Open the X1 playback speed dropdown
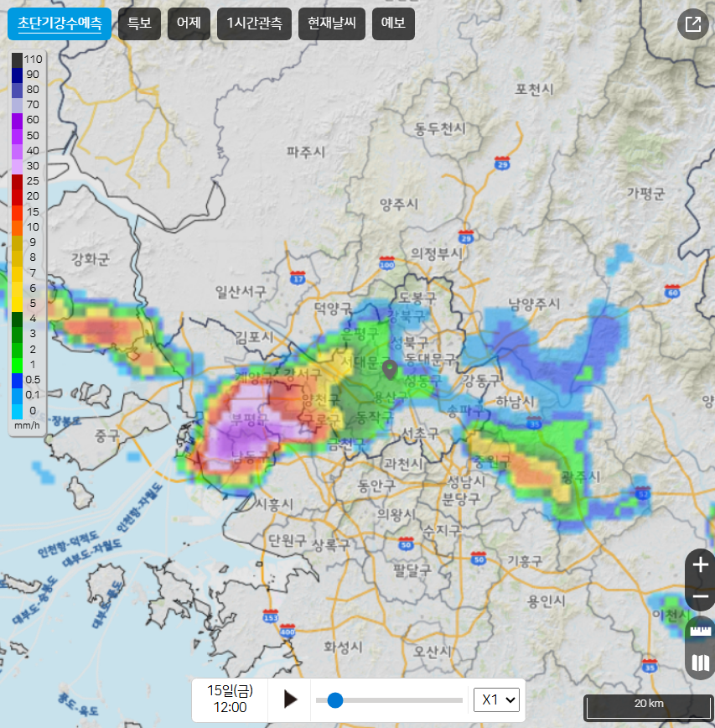 click(497, 699)
